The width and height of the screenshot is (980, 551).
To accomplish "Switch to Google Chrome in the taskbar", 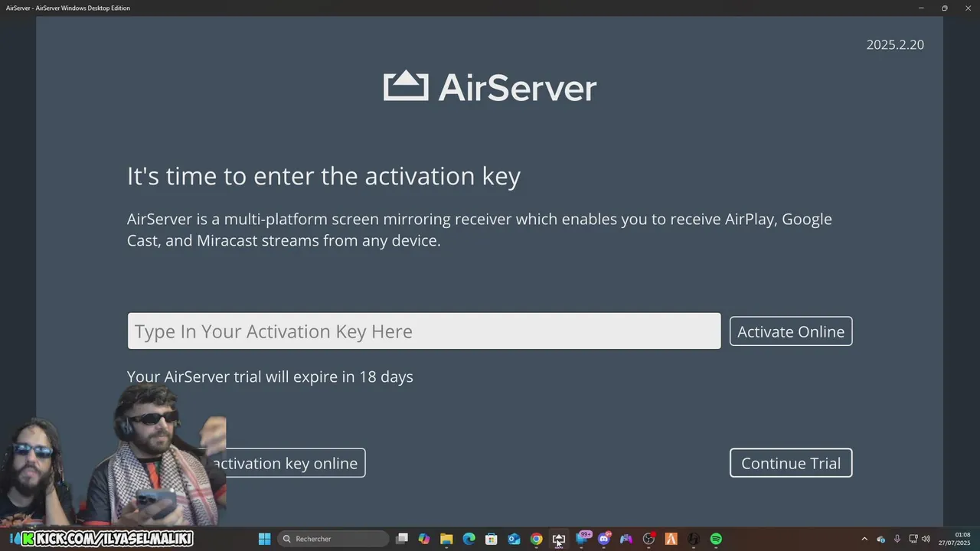I will pos(536,539).
